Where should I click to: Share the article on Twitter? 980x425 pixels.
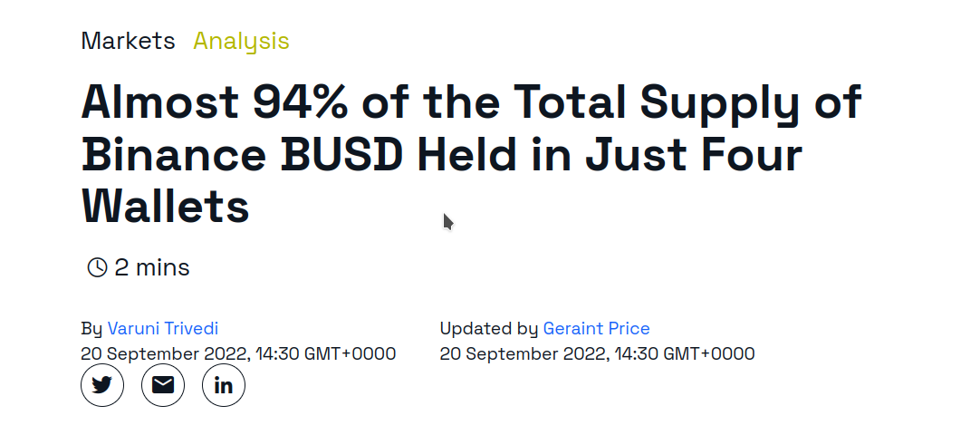point(101,385)
